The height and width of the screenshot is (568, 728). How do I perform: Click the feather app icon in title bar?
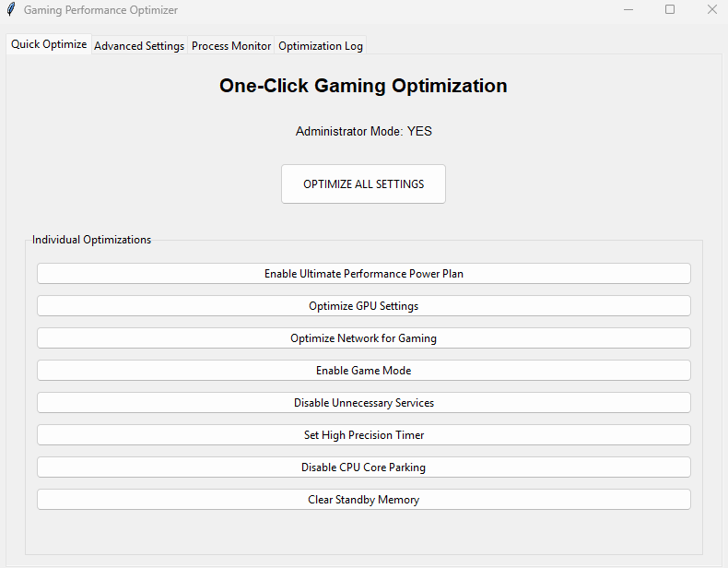click(x=11, y=9)
